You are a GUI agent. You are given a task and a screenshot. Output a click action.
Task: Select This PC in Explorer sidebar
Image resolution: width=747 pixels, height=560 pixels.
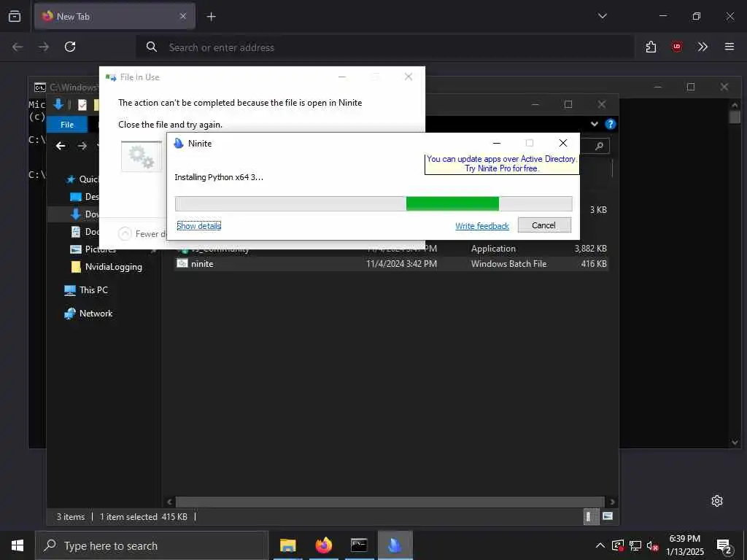[86, 290]
